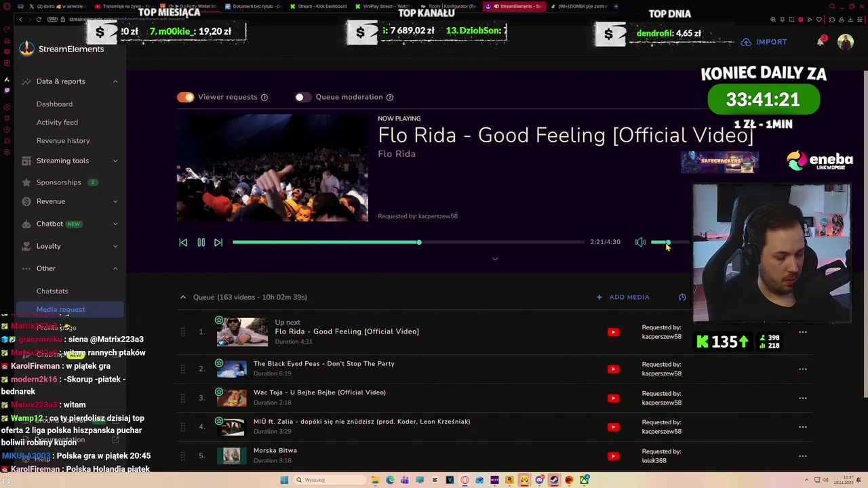Open Sponsorships menu item
Image resolution: width=868 pixels, height=488 pixels.
[59, 182]
